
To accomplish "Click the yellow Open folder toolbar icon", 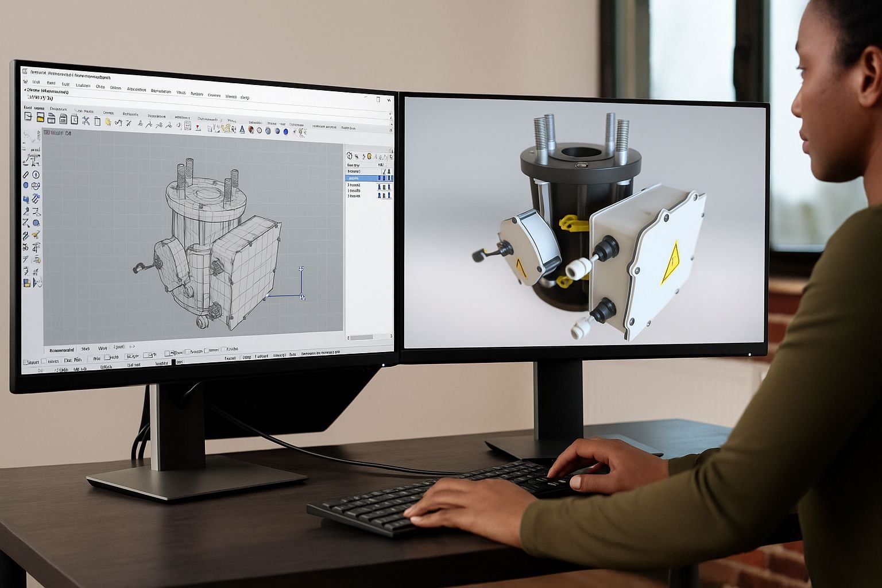I will (x=40, y=117).
